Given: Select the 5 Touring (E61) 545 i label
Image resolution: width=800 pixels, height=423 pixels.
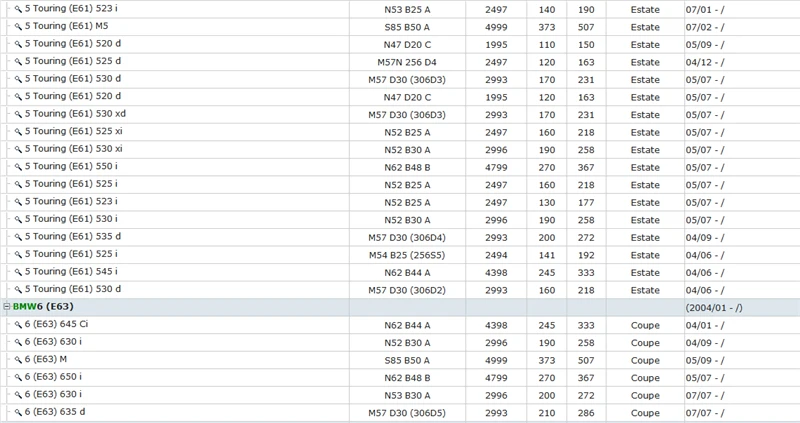Looking at the screenshot, I should [71, 271].
